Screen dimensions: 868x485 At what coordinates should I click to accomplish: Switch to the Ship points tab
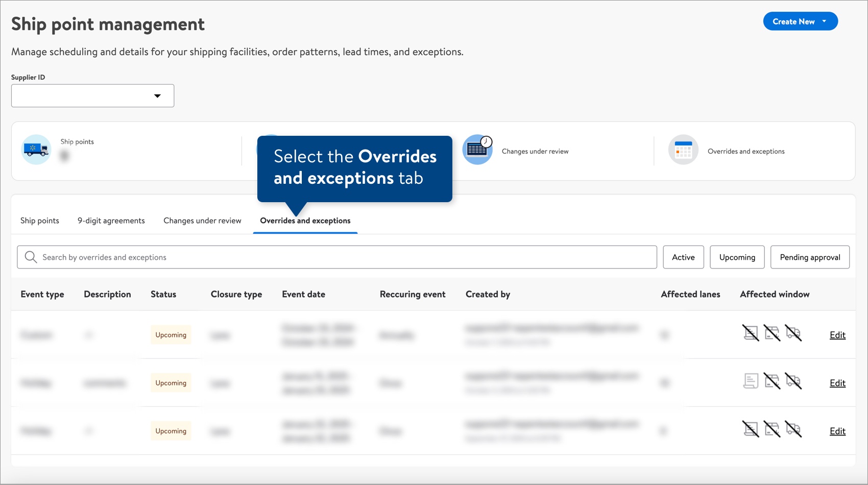tap(40, 221)
